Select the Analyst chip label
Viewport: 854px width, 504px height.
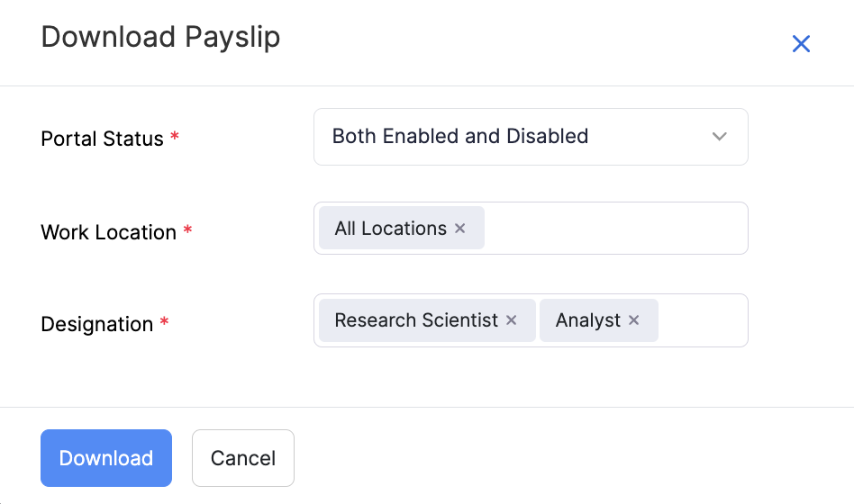(588, 320)
